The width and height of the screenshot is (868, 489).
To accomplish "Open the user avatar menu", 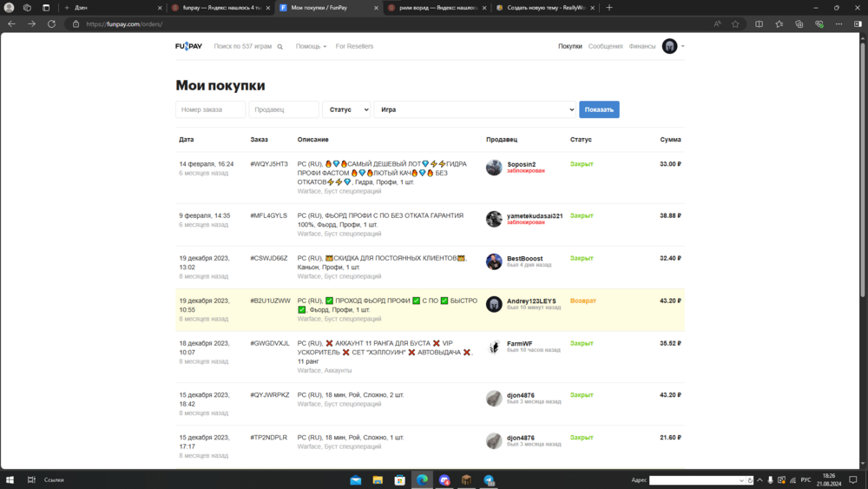I will pos(669,46).
